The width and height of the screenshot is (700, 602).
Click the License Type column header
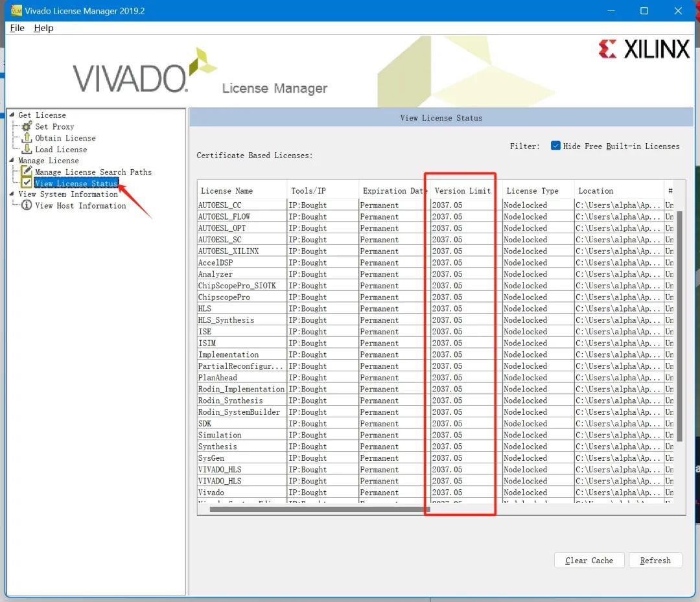click(539, 191)
